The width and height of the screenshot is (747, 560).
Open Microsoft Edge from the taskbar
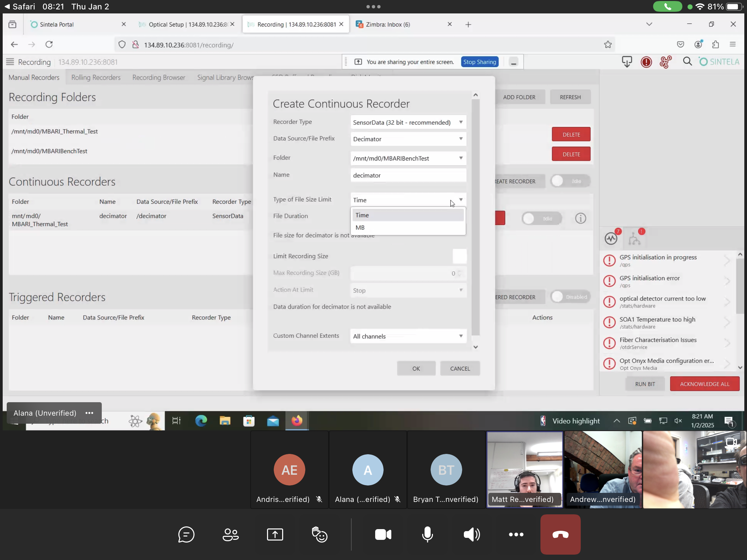tap(201, 421)
